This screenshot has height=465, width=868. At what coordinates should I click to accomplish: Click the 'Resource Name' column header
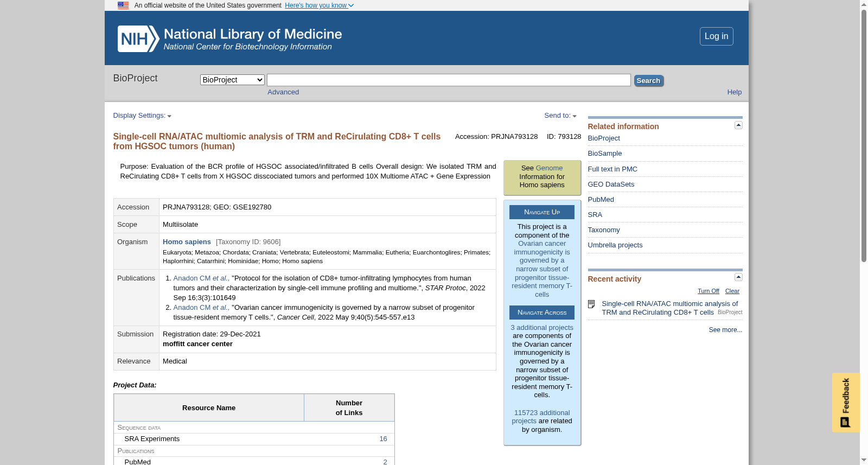coord(209,408)
